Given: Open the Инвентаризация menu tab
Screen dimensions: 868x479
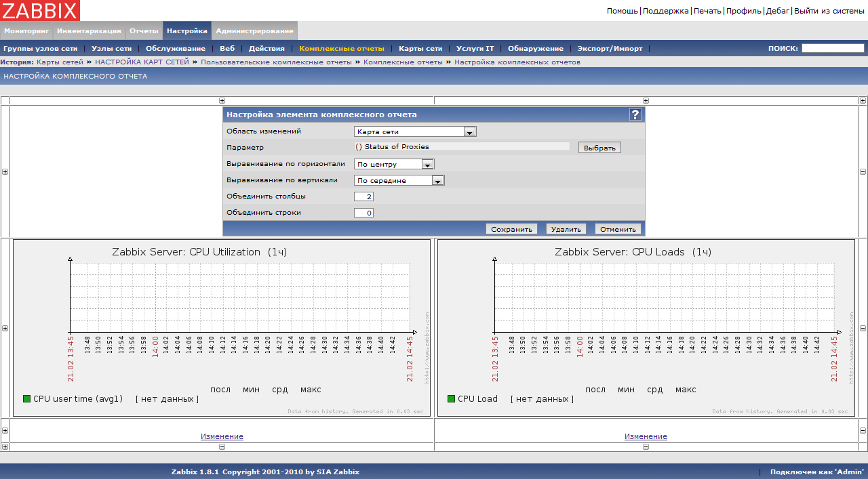Looking at the screenshot, I should [x=89, y=30].
